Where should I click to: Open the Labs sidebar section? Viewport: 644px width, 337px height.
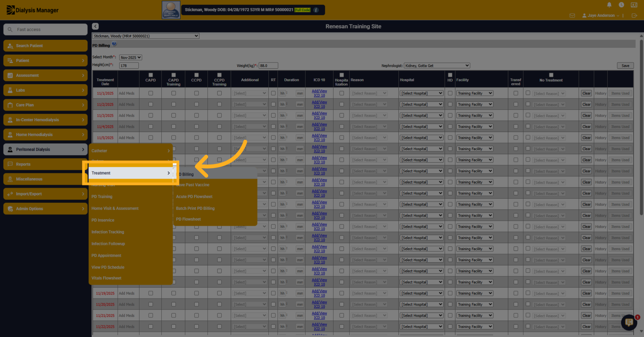click(45, 90)
